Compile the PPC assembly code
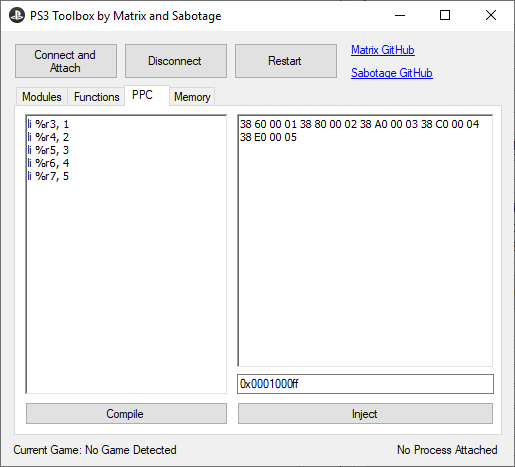Screen dimensions: 515x467 tap(126, 414)
